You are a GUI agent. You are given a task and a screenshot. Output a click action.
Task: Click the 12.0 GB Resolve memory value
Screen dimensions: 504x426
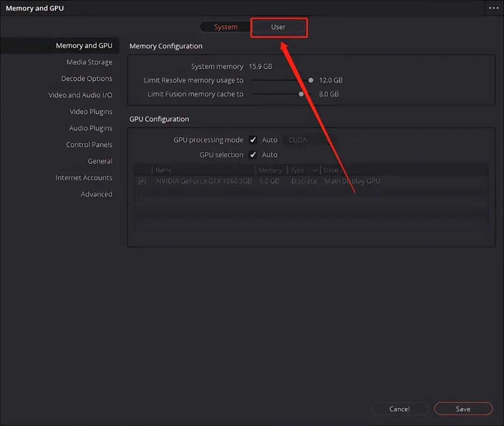[x=330, y=80]
